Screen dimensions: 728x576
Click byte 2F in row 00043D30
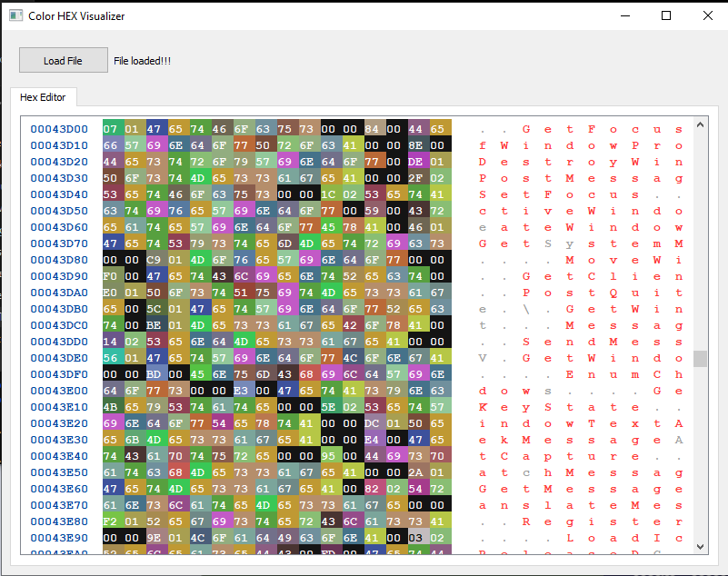pos(419,178)
